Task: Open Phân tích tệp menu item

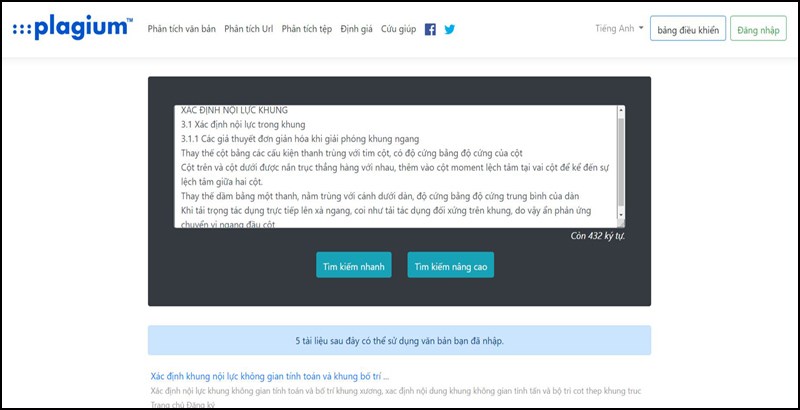Action: (x=307, y=29)
